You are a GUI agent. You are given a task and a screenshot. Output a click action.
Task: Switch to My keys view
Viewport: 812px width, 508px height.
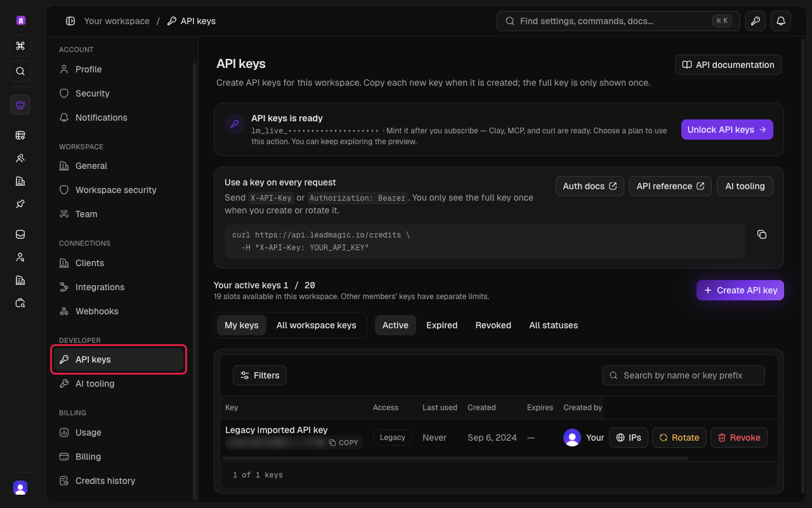tap(242, 325)
